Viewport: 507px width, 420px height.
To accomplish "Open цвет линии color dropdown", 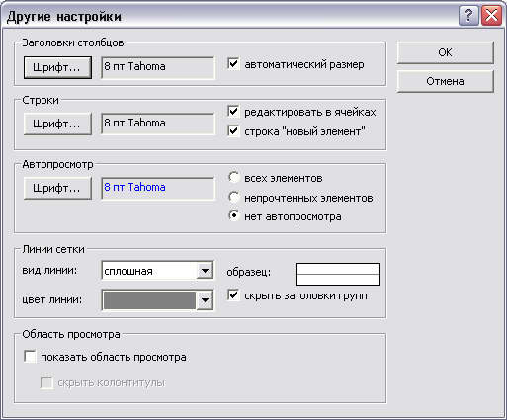I will coord(205,300).
